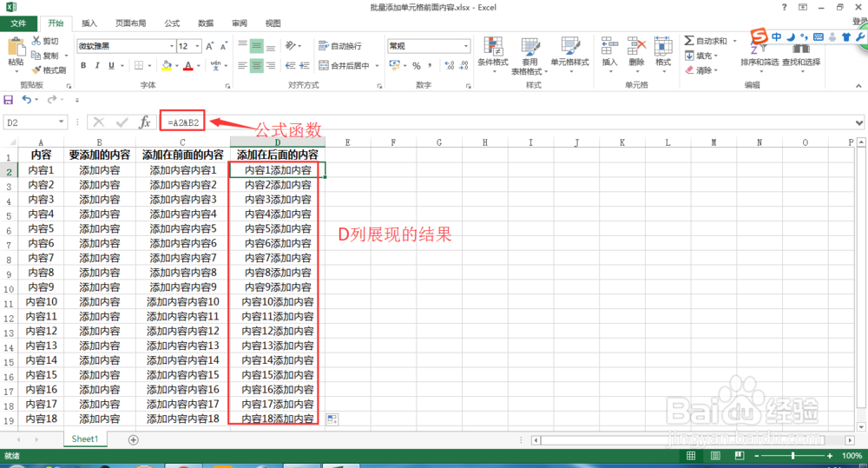The width and height of the screenshot is (868, 468).
Task: Click AutoSum (自动求和)
Action: 706,41
